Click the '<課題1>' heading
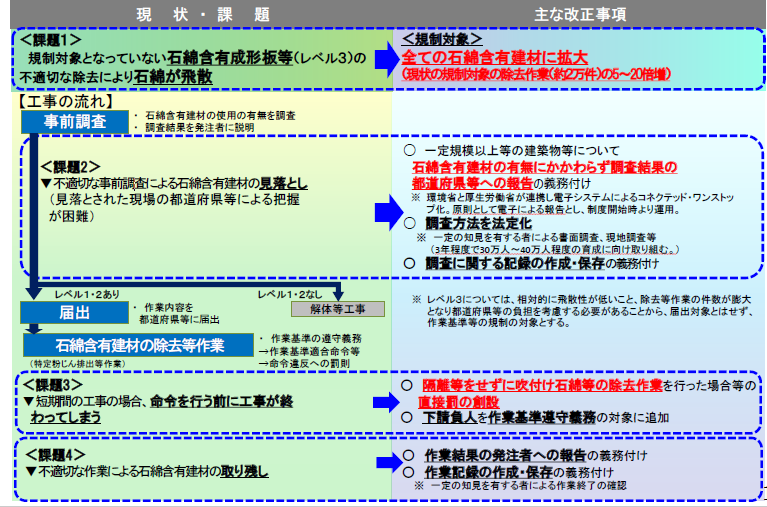This screenshot has height=507, width=767. [51, 40]
